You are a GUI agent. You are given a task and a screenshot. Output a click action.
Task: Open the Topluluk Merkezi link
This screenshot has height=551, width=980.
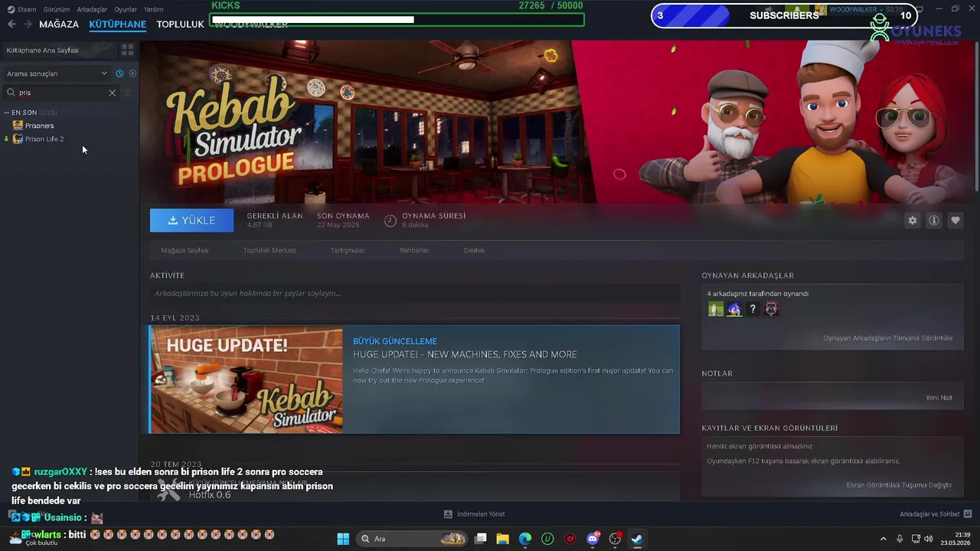[269, 250]
